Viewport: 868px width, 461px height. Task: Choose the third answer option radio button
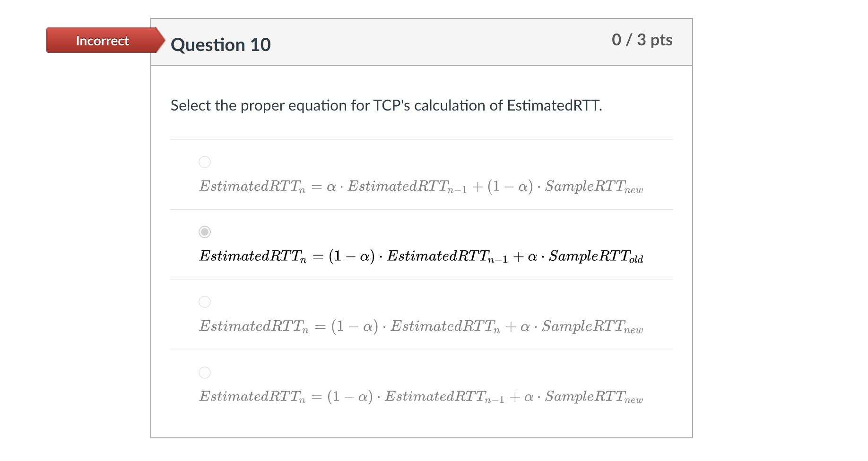(204, 302)
